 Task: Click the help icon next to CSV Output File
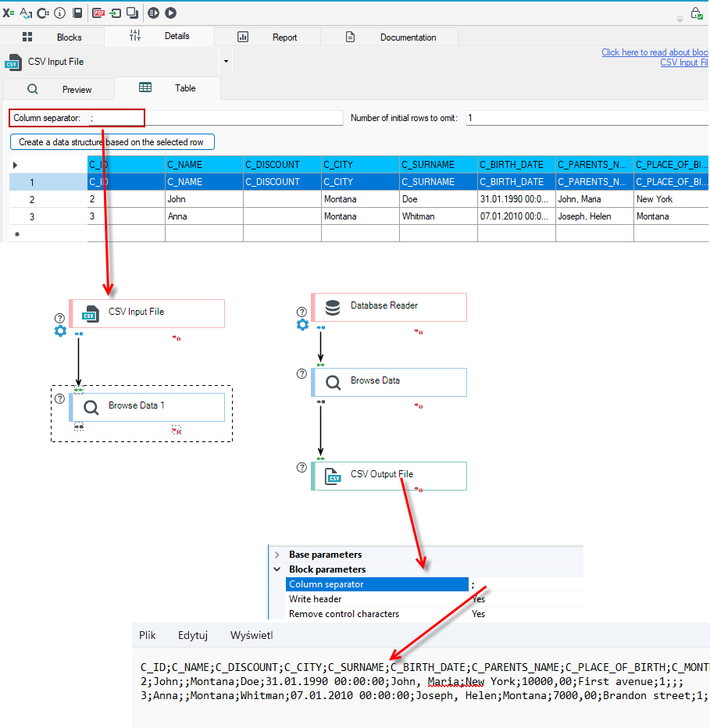point(301,468)
